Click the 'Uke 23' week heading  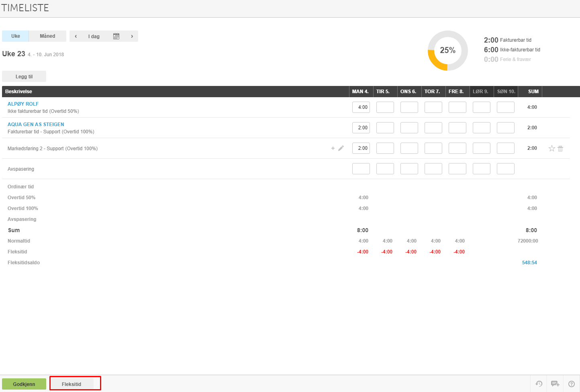click(x=14, y=54)
